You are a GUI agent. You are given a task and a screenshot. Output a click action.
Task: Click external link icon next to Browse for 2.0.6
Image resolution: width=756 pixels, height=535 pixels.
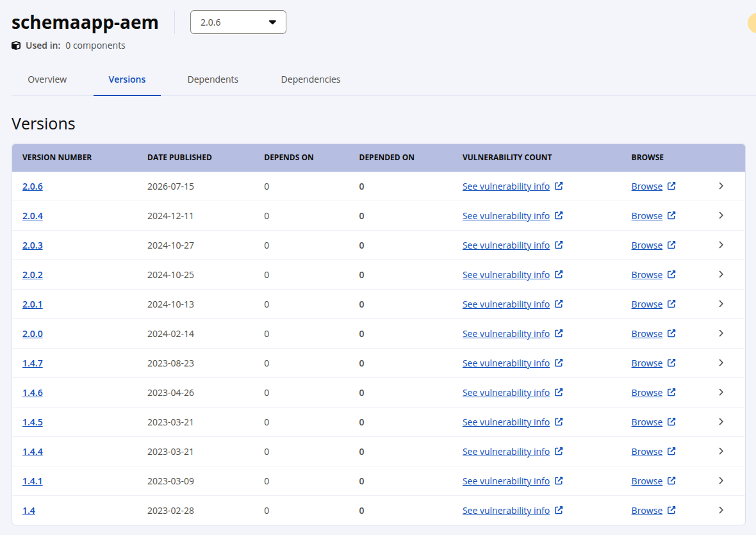pyautogui.click(x=671, y=186)
